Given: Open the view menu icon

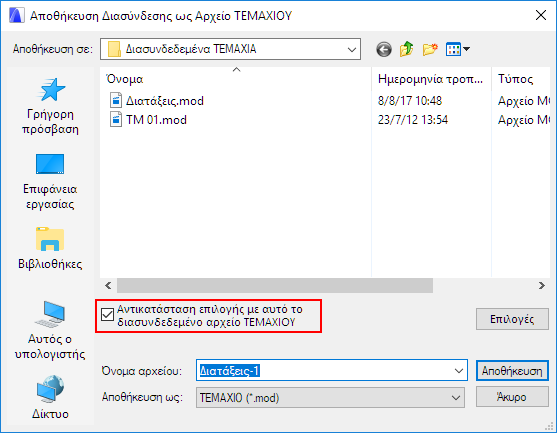Looking at the screenshot, I should pyautogui.click(x=458, y=49).
